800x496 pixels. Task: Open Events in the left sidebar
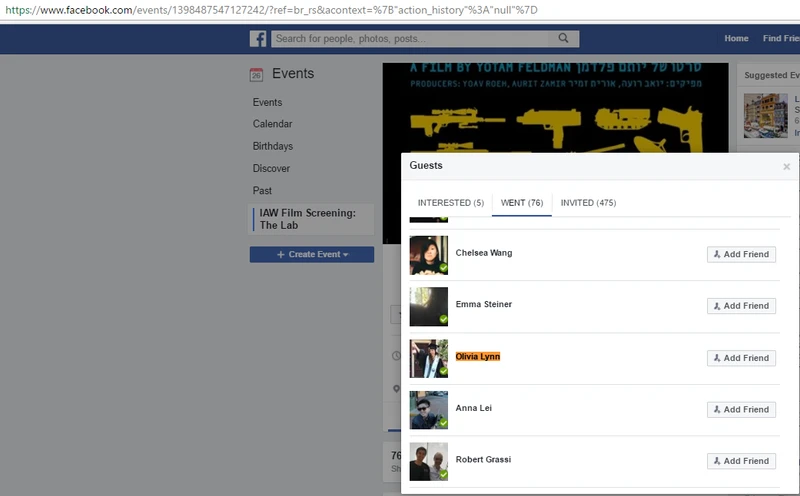(x=267, y=102)
